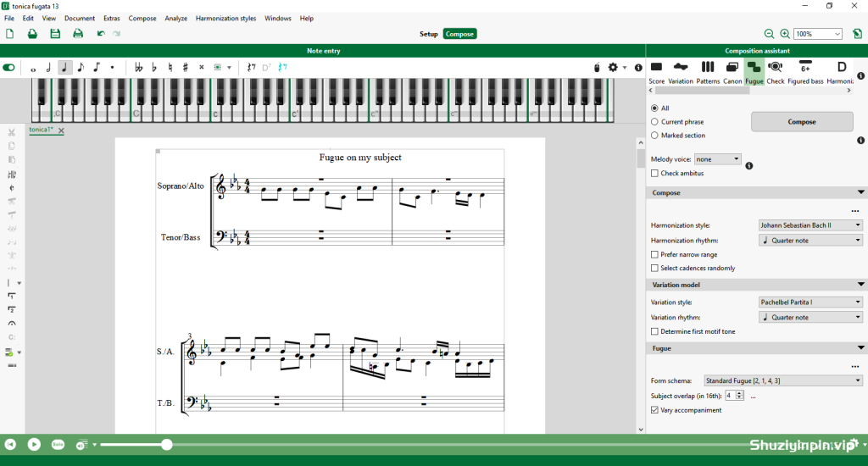Click the large Compose button
This screenshot has width=868, height=466.
click(x=802, y=122)
